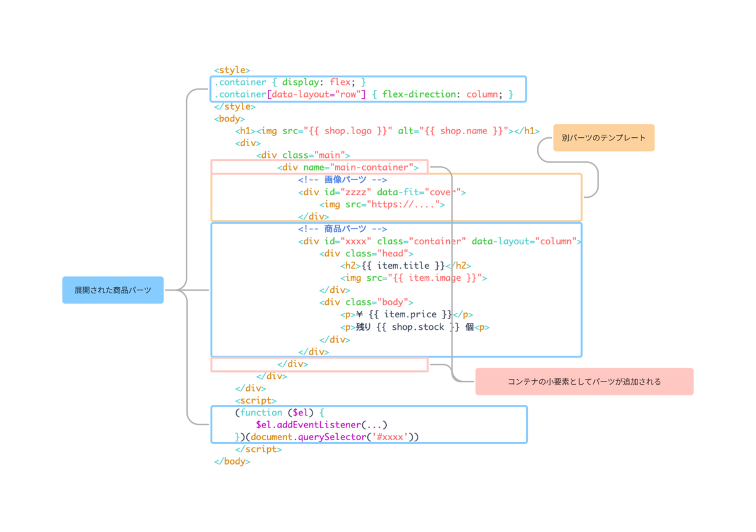Select the "(function ($el) {" line
This screenshot has height=532, width=756.
280,412
